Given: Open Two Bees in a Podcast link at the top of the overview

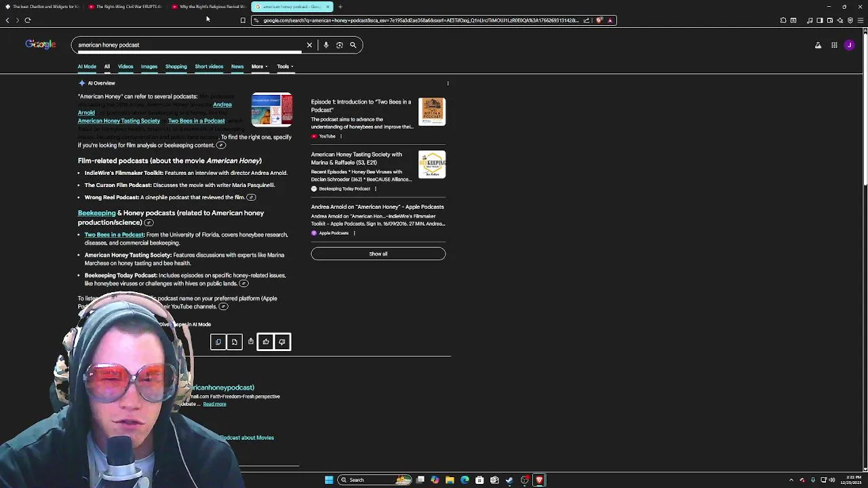Looking at the screenshot, I should pos(196,121).
